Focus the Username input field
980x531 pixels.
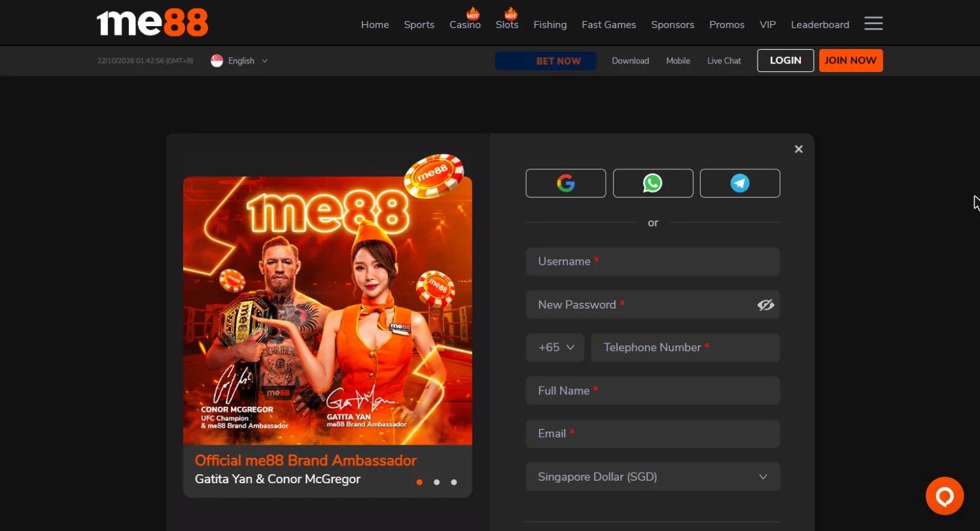pos(653,262)
